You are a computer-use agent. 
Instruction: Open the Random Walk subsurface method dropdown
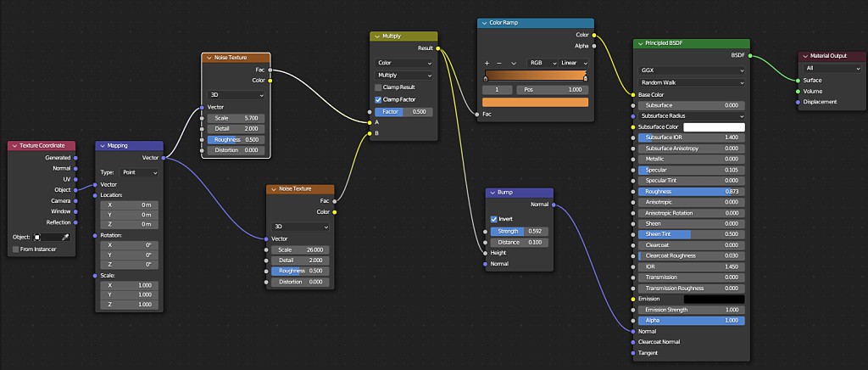coord(692,82)
